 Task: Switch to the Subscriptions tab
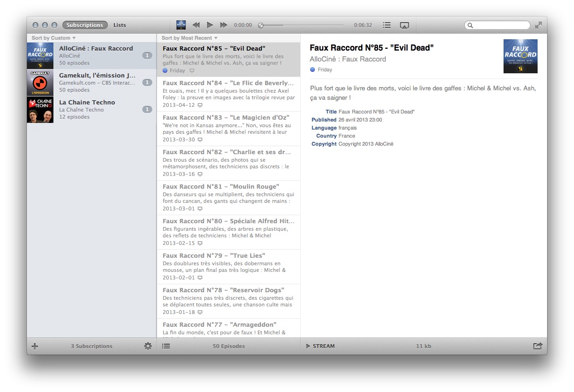[x=85, y=25]
